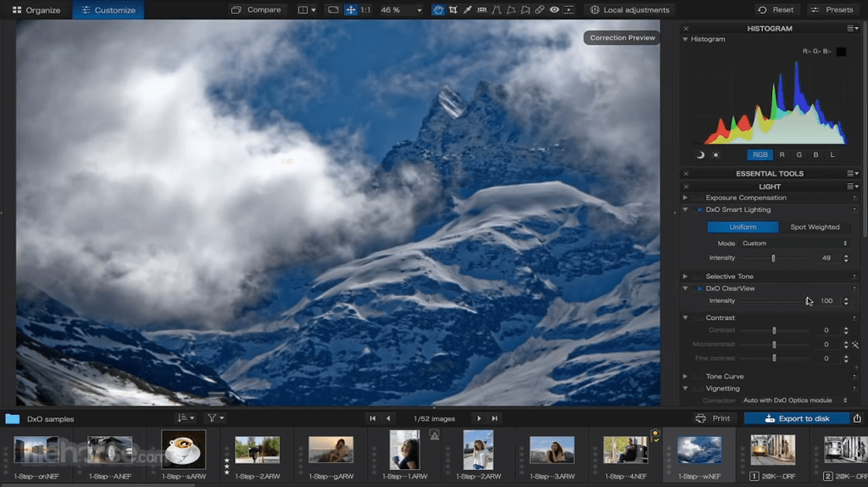Open the Smart Lighting Mode dropdown
Screen dimensions: 868x487
(793, 243)
